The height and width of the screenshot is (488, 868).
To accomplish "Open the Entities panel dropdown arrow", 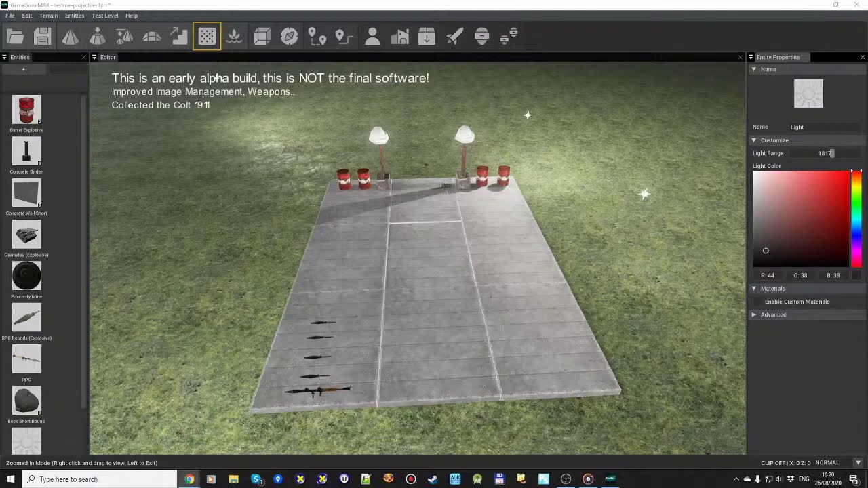I will (5, 57).
